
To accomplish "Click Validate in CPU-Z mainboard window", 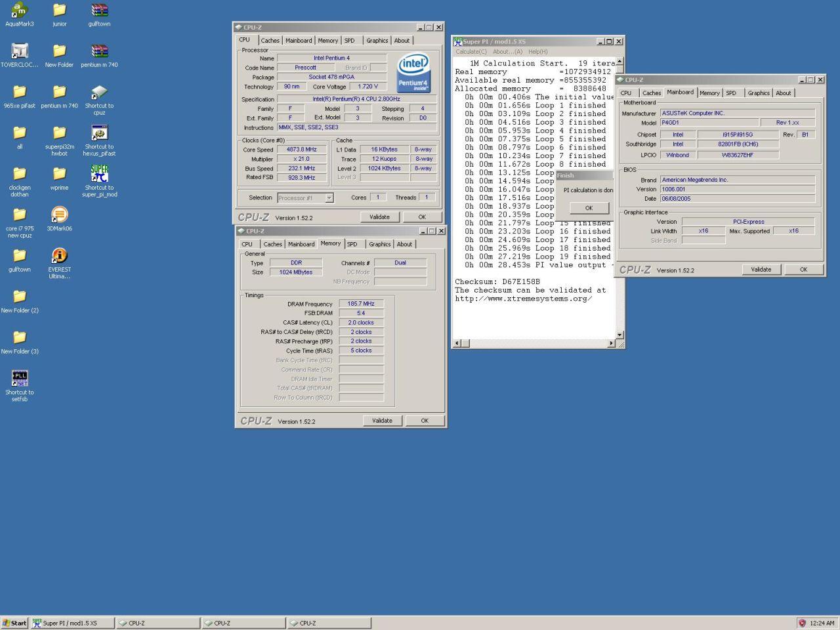I will pos(761,270).
